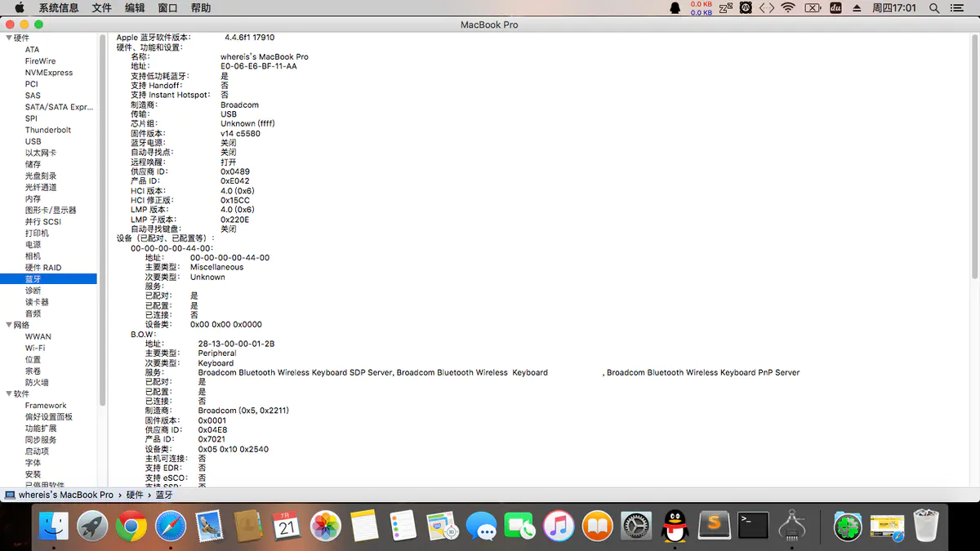Viewport: 980px width, 551px height.
Task: Click battery status icon in menu bar
Action: (813, 8)
